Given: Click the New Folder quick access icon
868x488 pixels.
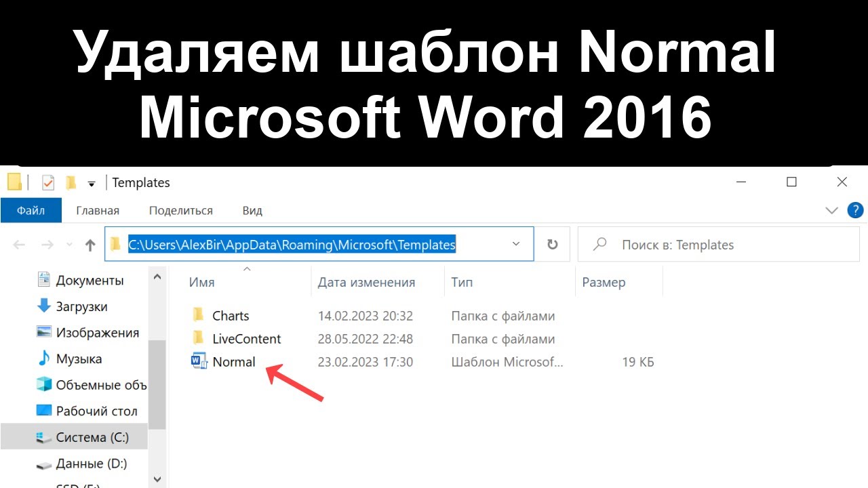Looking at the screenshot, I should pos(71,182).
